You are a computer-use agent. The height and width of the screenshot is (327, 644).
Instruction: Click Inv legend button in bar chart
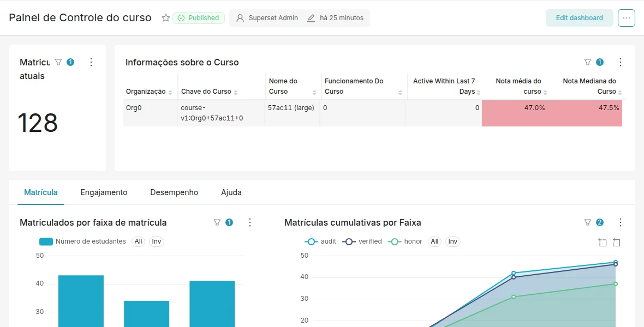(x=157, y=241)
